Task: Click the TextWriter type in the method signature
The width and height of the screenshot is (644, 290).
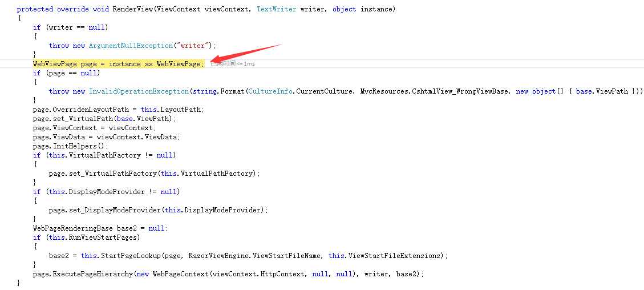Action: coord(277,9)
